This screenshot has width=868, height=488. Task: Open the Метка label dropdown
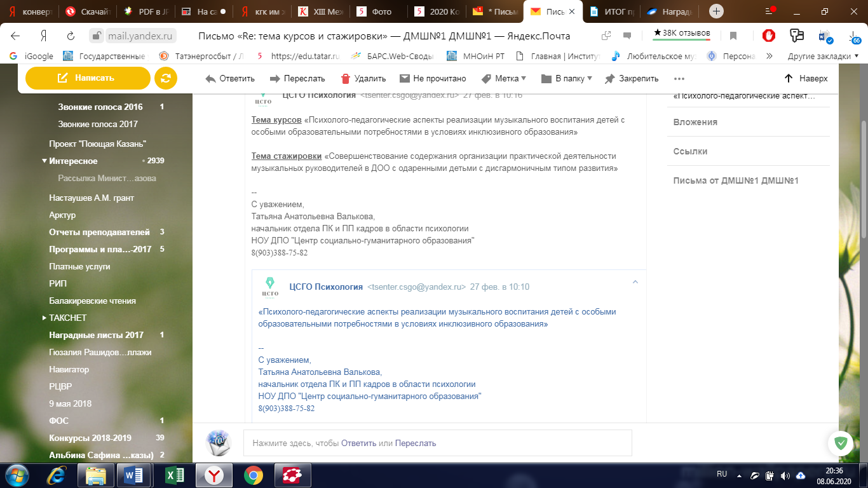[x=504, y=79]
